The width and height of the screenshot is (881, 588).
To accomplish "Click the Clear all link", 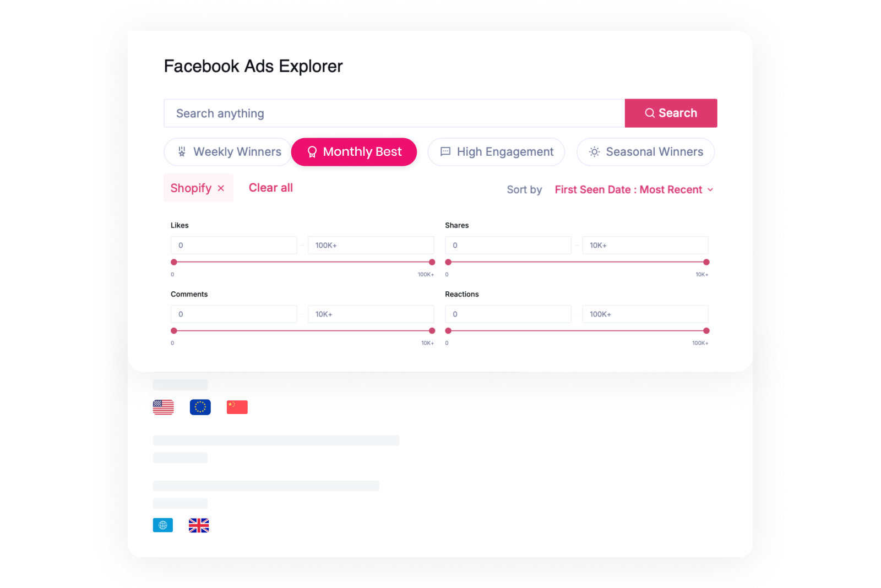I will pos(270,188).
